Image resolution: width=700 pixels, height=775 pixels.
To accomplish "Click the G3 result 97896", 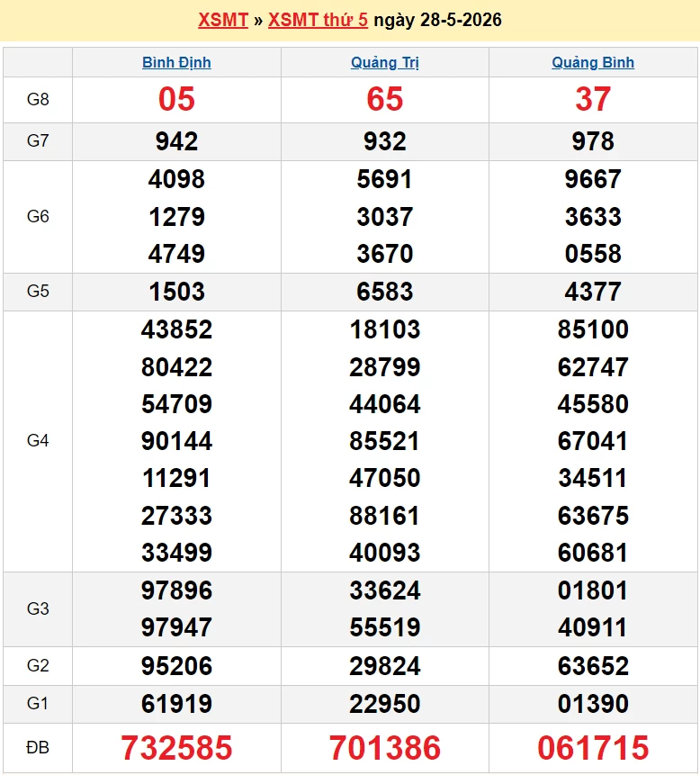I will click(x=176, y=590).
